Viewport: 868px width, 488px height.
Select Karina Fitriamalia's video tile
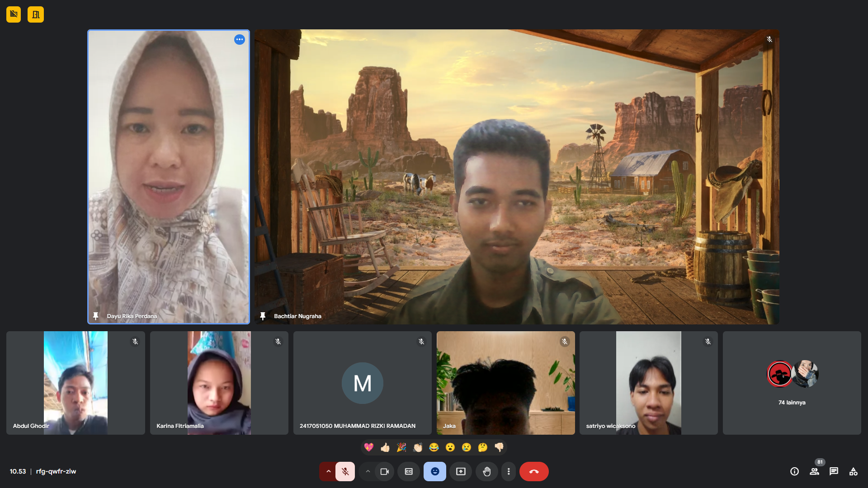(219, 383)
